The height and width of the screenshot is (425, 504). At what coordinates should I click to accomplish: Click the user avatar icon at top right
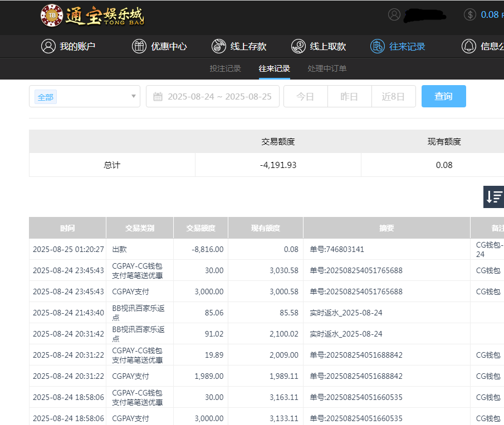tap(393, 15)
